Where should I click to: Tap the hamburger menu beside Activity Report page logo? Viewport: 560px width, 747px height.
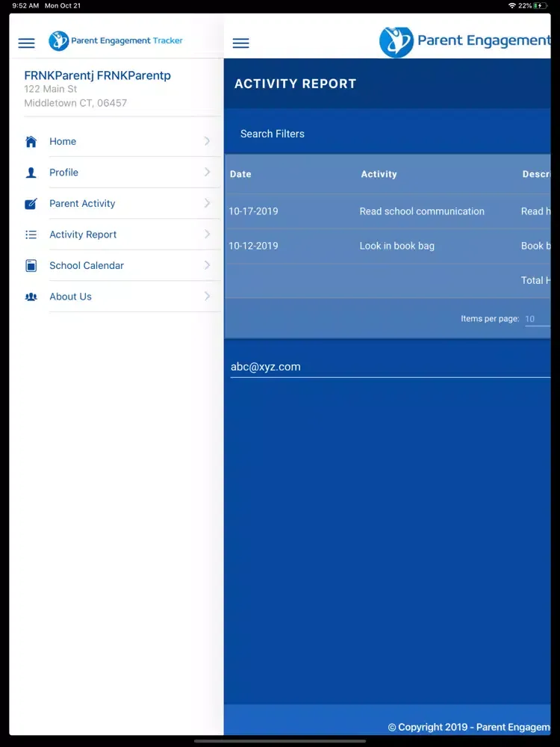240,43
